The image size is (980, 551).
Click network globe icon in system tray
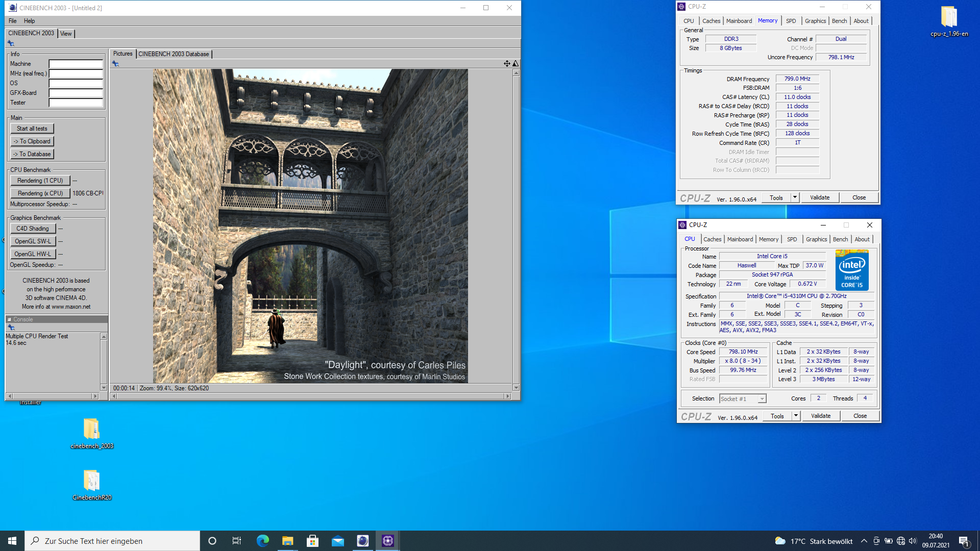[901, 541]
